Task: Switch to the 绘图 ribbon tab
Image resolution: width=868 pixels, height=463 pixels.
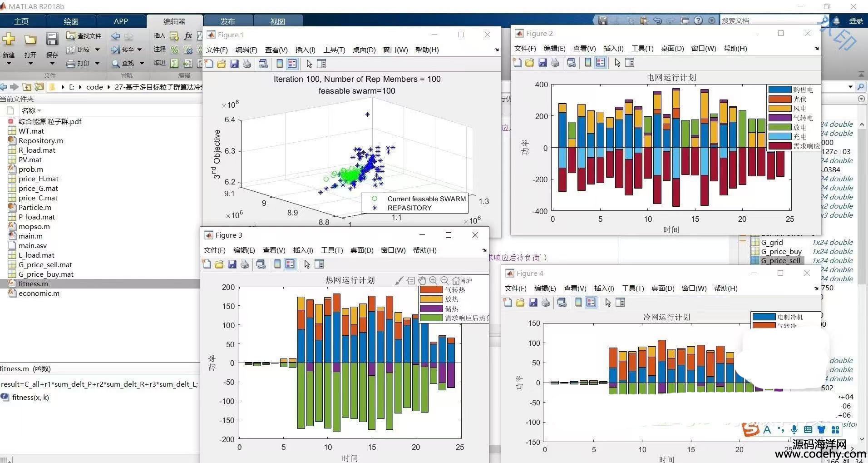Action: click(x=71, y=21)
